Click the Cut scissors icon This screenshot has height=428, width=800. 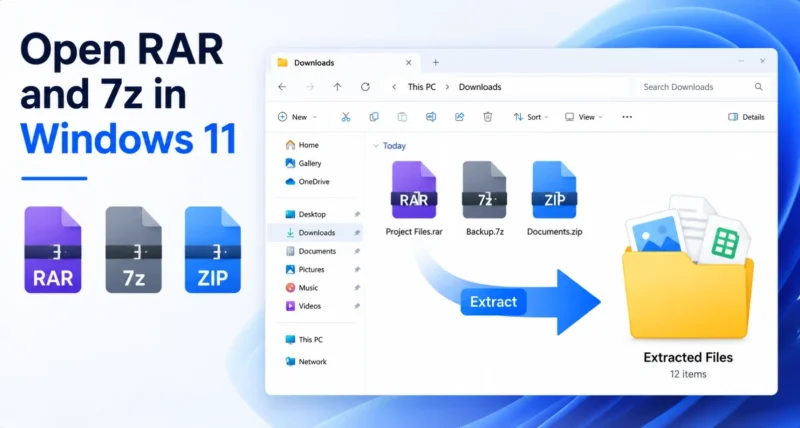pos(346,117)
